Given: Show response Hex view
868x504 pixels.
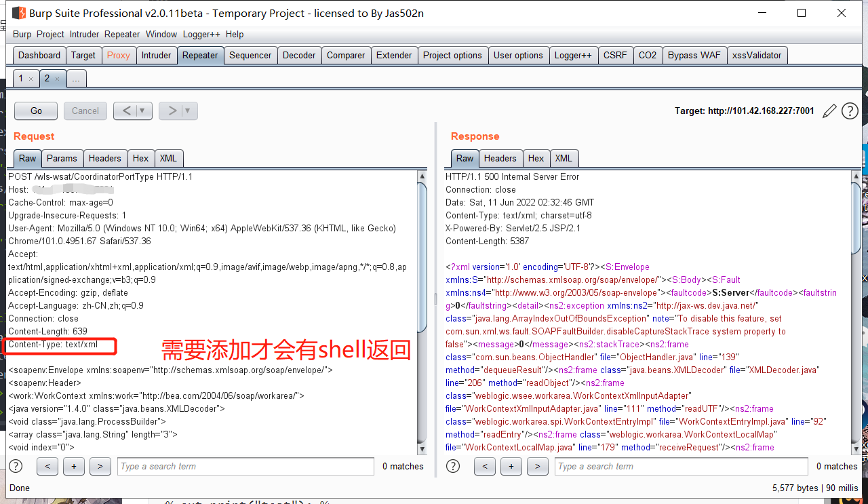Looking at the screenshot, I should tap(536, 158).
